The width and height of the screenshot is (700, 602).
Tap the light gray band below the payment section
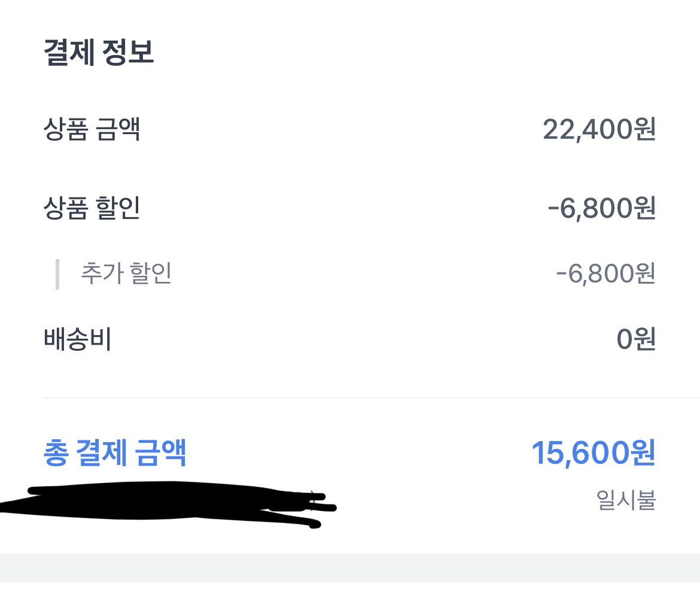pyautogui.click(x=350, y=568)
